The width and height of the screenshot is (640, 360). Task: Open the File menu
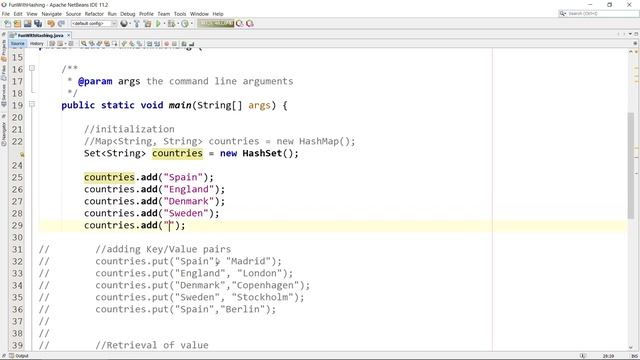point(6,14)
